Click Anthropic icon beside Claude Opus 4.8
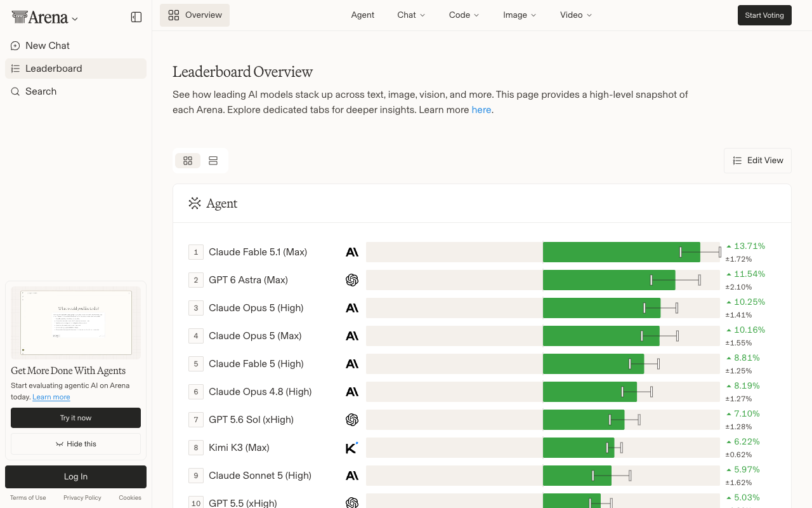This screenshot has width=812, height=508. tap(352, 392)
